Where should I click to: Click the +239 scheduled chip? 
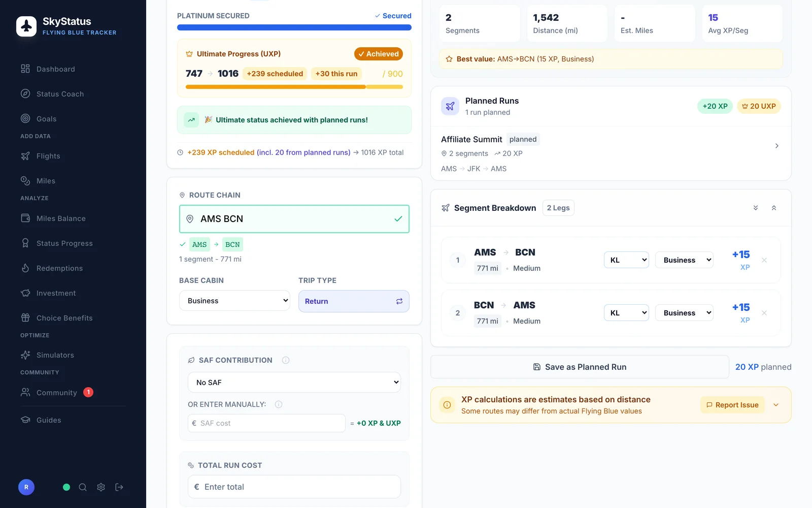275,74
